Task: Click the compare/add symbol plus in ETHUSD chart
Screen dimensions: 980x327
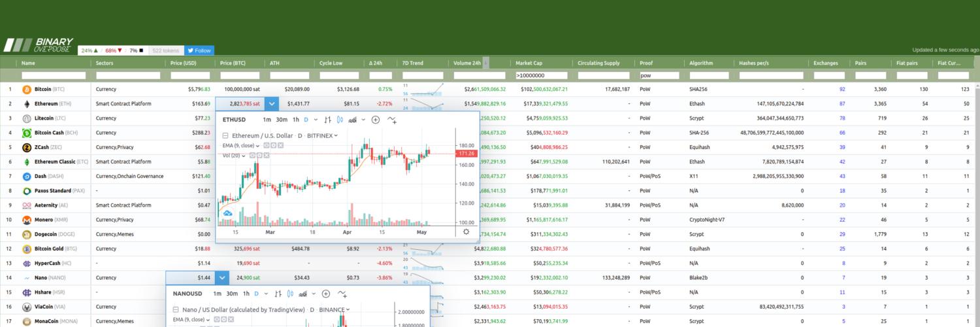Action: pos(376,120)
